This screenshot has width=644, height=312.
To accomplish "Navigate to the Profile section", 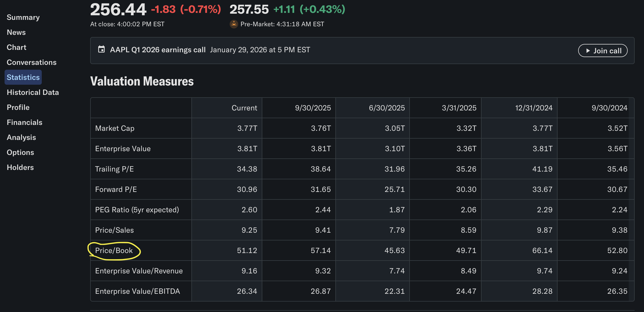I will [x=18, y=107].
